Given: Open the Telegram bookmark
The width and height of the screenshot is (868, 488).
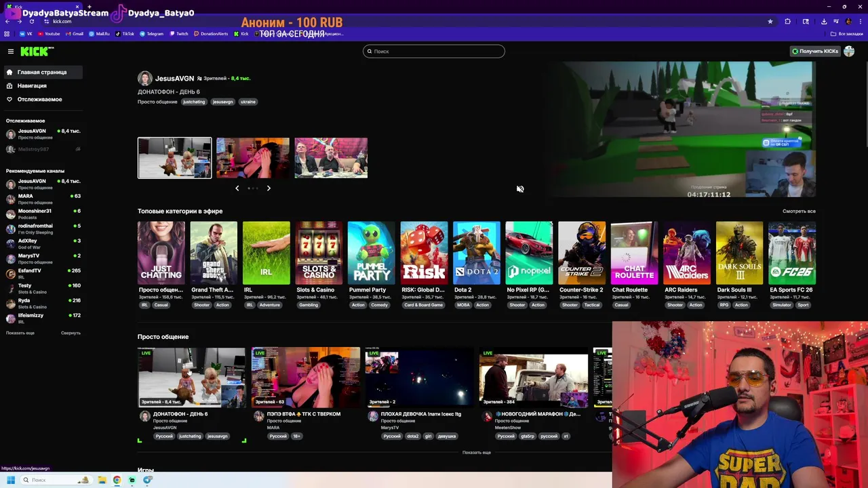Looking at the screenshot, I should (151, 34).
